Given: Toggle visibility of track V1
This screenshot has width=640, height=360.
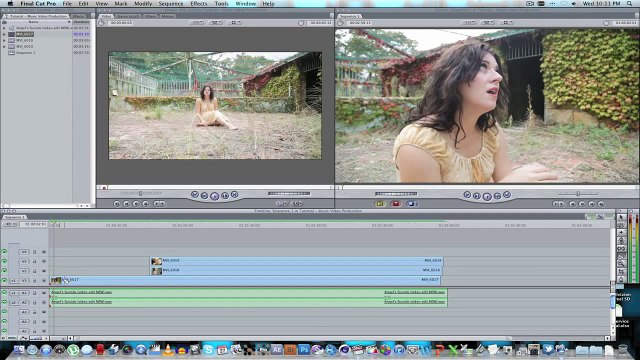Looking at the screenshot, I should tap(4, 281).
